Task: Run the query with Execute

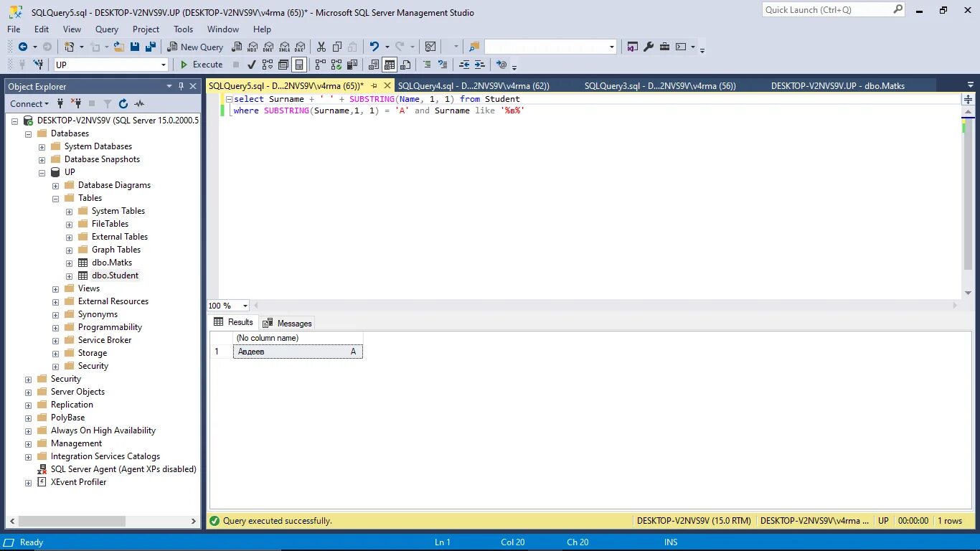Action: point(200,65)
